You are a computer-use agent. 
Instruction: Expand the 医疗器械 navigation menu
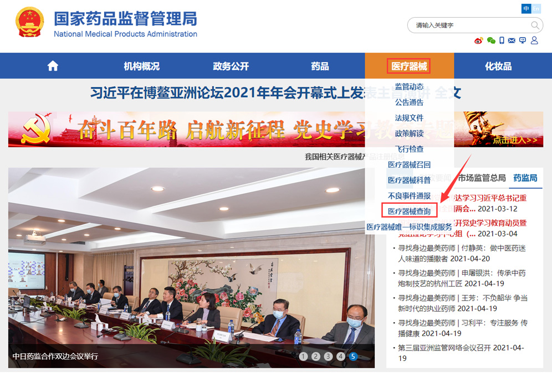[409, 66]
